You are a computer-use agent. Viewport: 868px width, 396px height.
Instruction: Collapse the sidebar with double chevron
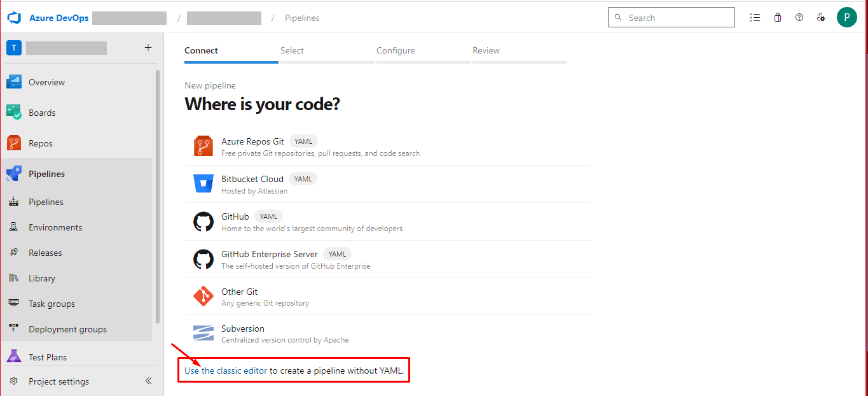(x=148, y=381)
